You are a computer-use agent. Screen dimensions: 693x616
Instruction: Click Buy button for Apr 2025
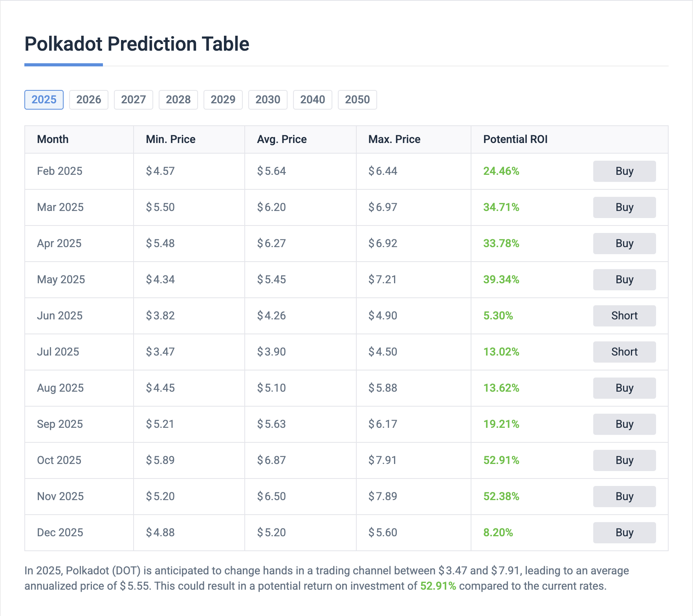[625, 244]
